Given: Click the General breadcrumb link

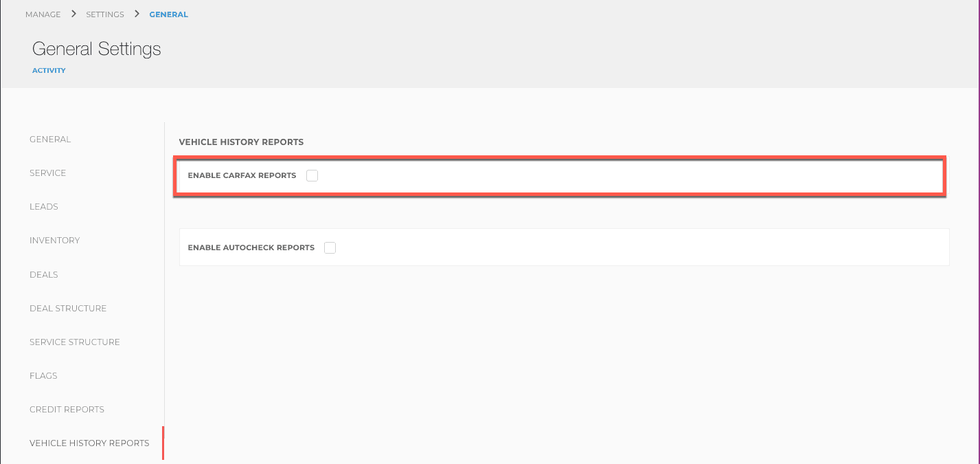Looking at the screenshot, I should click(169, 14).
